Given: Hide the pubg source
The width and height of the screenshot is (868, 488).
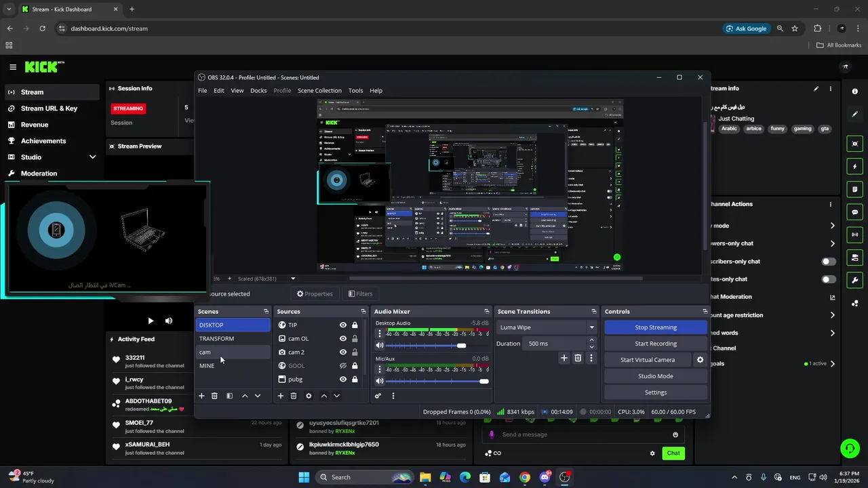Looking at the screenshot, I should point(343,379).
